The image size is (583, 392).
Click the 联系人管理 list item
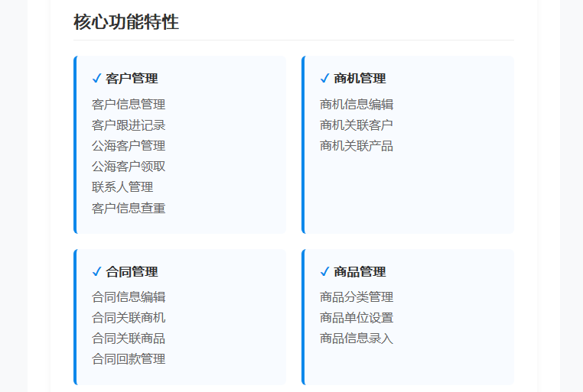pyautogui.click(x=122, y=187)
